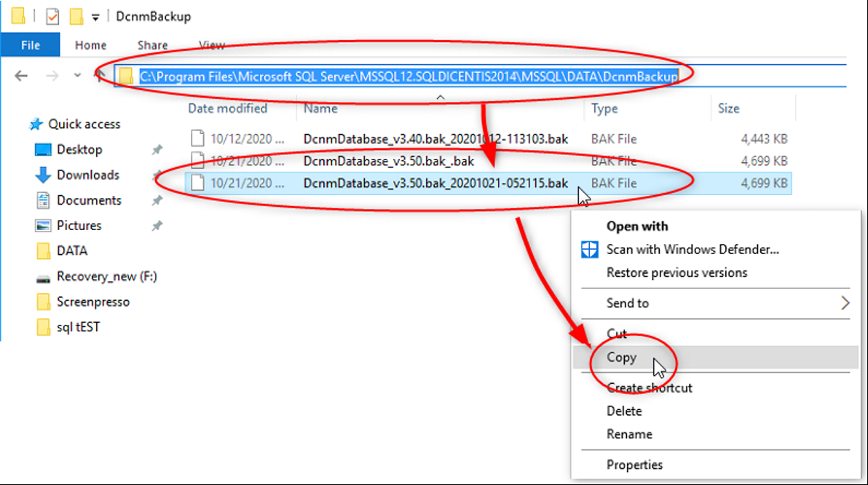The width and height of the screenshot is (868, 485).
Task: Click the Back navigation arrow
Action: [x=21, y=76]
